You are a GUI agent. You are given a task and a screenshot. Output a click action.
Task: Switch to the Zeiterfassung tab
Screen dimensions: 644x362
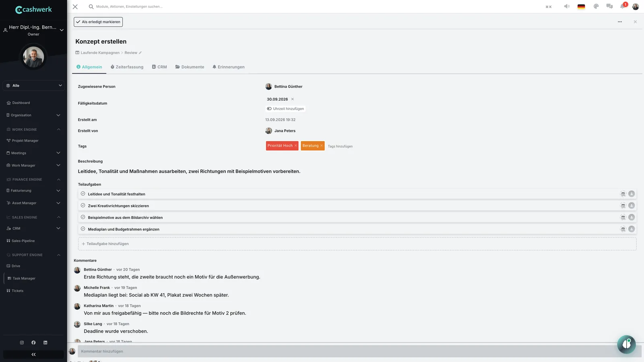[x=127, y=67]
